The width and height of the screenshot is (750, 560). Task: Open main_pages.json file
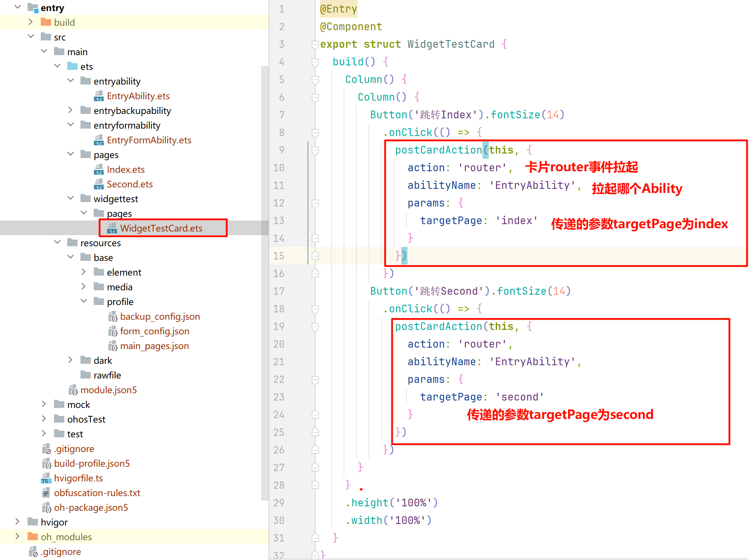coord(154,346)
